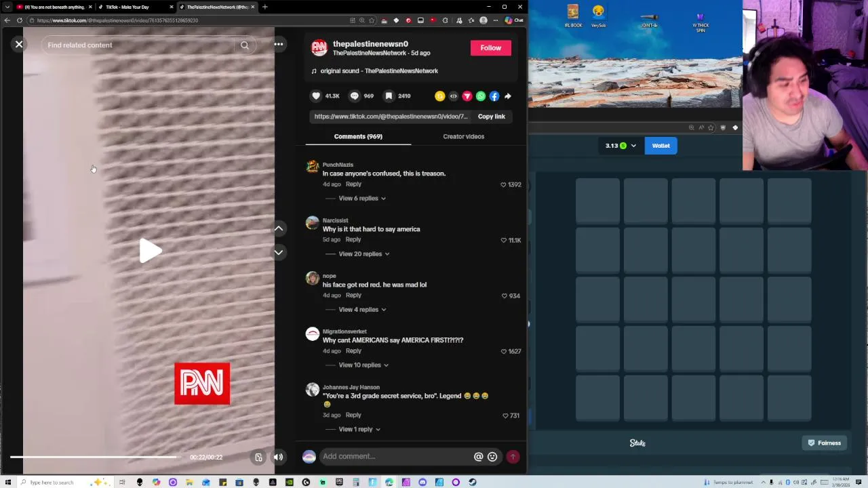
Task: Open original sound - ThePalestineNewsNetwork link
Action: (379, 70)
